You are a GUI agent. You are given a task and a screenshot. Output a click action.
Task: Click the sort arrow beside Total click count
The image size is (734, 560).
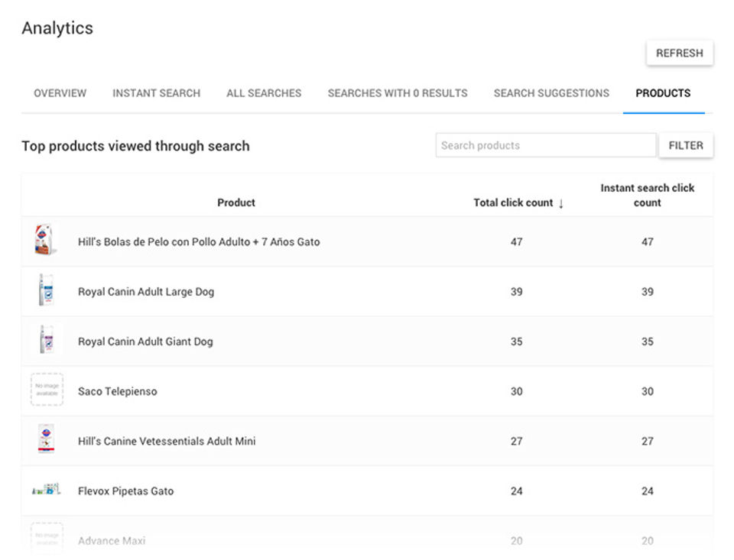(x=561, y=203)
